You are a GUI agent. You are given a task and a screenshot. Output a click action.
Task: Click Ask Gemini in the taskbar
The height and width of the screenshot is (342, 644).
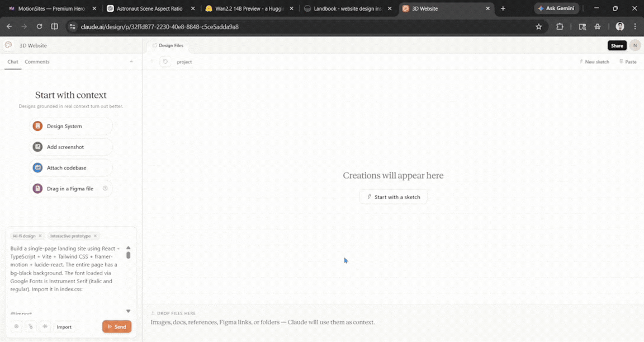(x=556, y=8)
